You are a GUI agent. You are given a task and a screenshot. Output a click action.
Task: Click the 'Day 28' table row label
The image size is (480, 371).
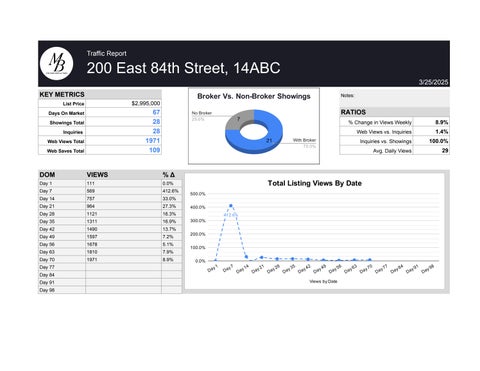pos(47,214)
